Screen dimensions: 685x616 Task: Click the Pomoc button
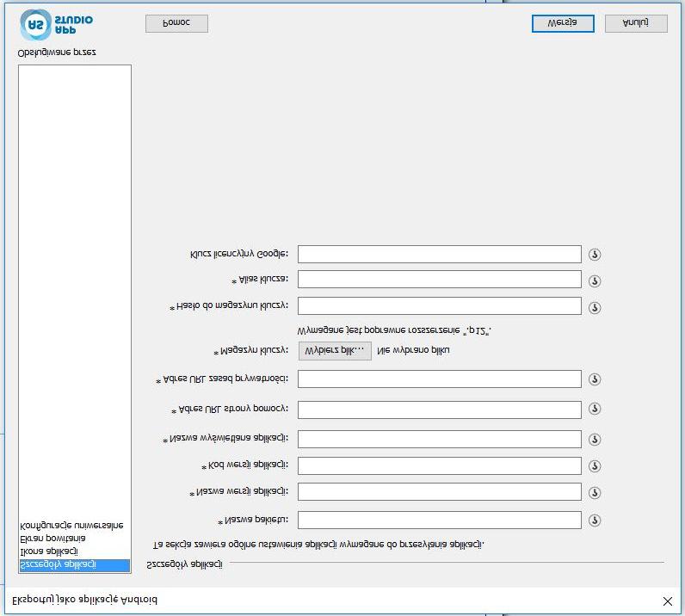[x=176, y=23]
